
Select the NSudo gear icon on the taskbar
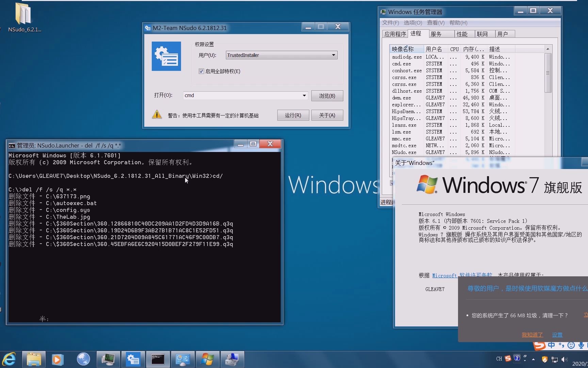coord(133,359)
